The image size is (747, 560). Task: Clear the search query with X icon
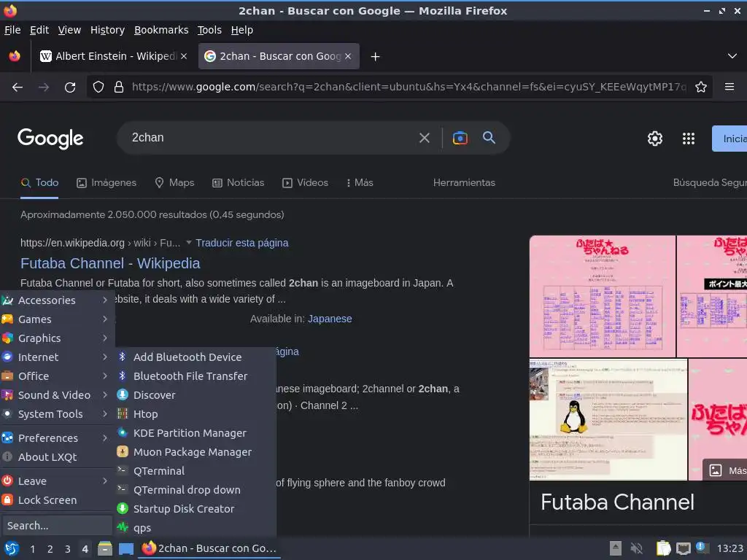(x=424, y=138)
